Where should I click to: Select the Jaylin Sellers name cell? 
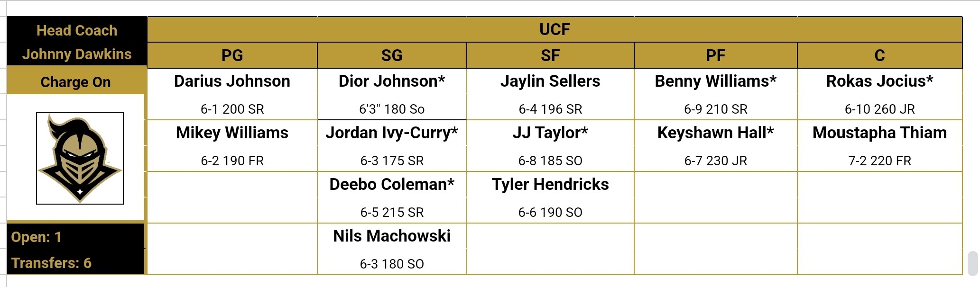coord(550,81)
